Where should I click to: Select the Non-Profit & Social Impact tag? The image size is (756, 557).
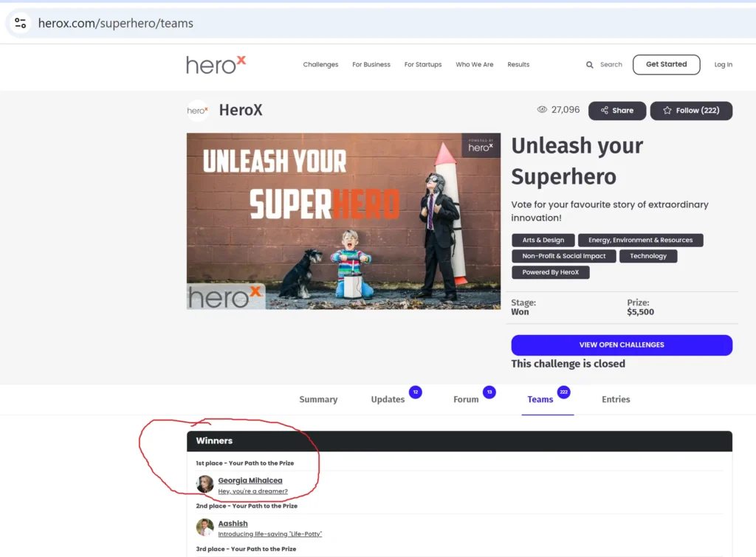pos(563,256)
